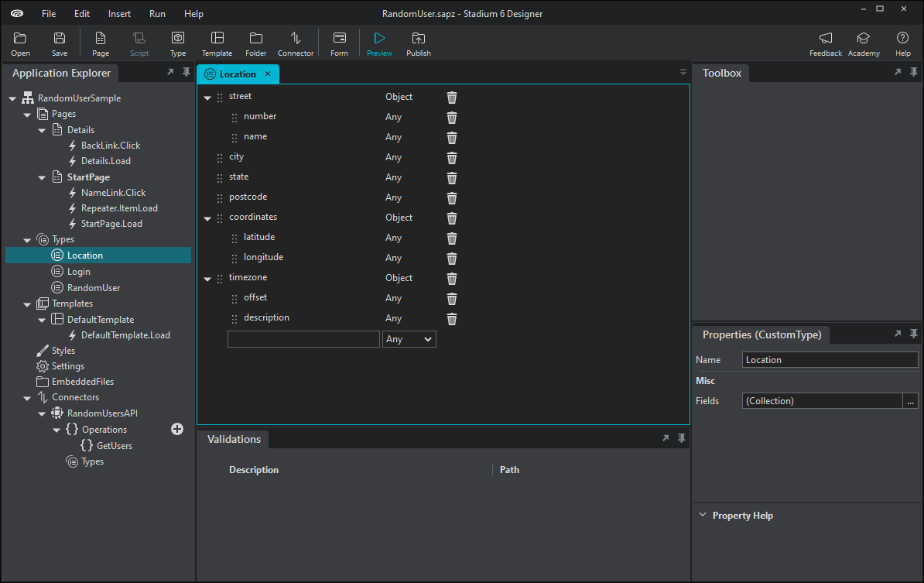Collapse the Connectors tree node
The image size is (924, 583).
[27, 398]
